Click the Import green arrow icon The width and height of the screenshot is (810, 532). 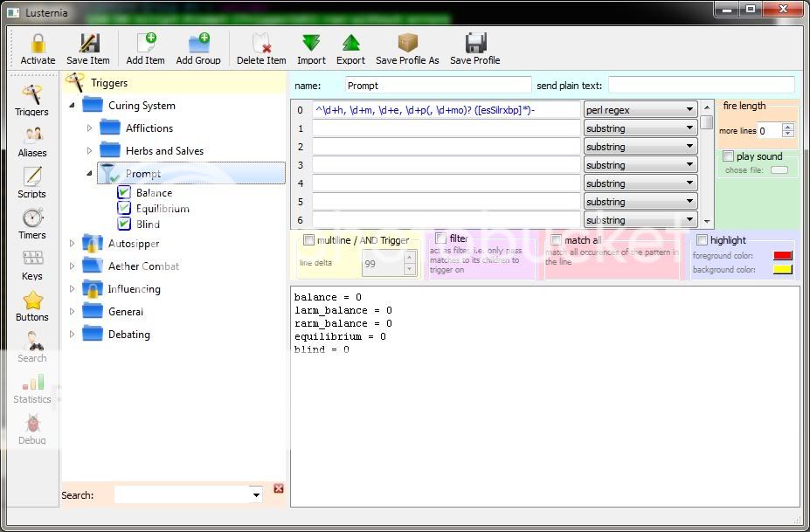[x=311, y=44]
